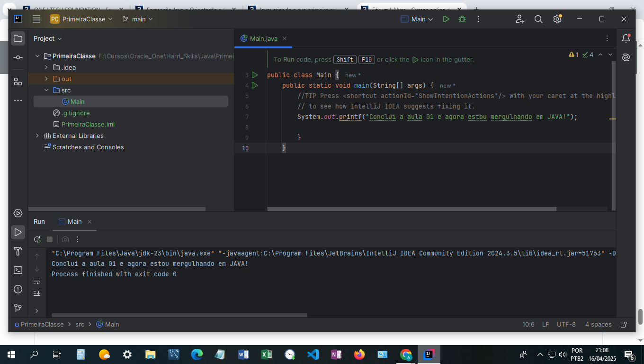This screenshot has width=644, height=364.
Task: Open the Git tool window
Action: [x=18, y=308]
